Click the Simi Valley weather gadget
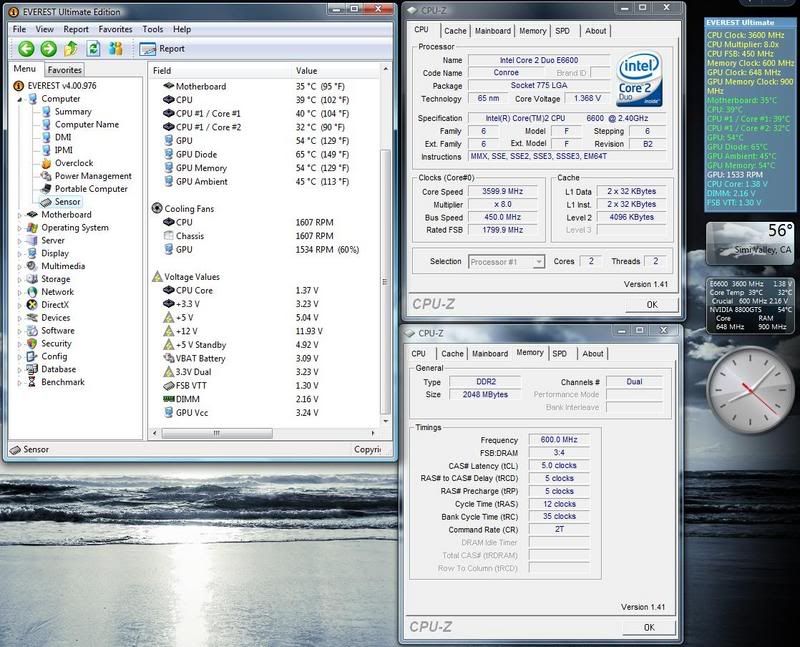The width and height of the screenshot is (800, 647). (x=750, y=243)
